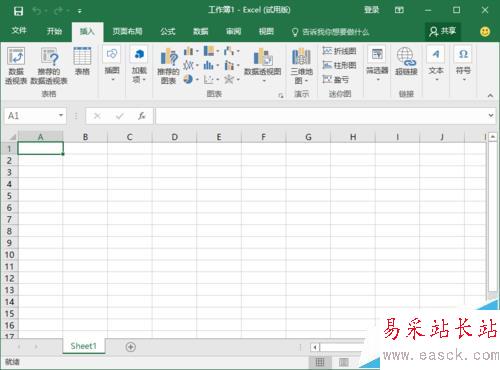
Task: Insert a Hyperlink (超链接)
Action: [x=406, y=61]
